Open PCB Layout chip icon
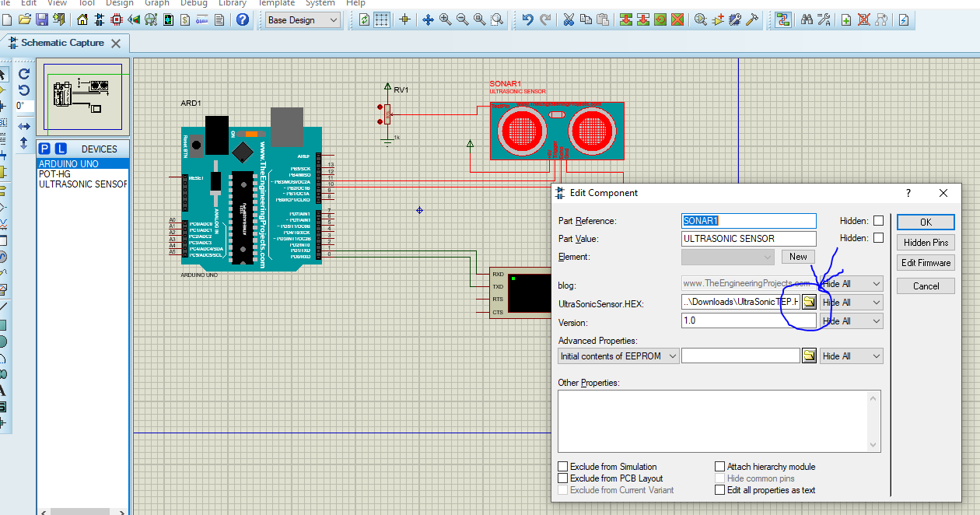 117,19
